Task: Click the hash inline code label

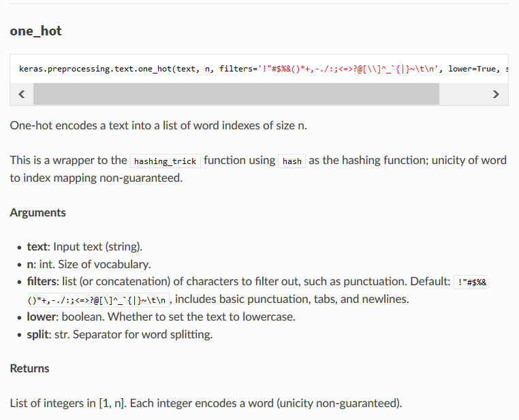Action: pyautogui.click(x=292, y=161)
